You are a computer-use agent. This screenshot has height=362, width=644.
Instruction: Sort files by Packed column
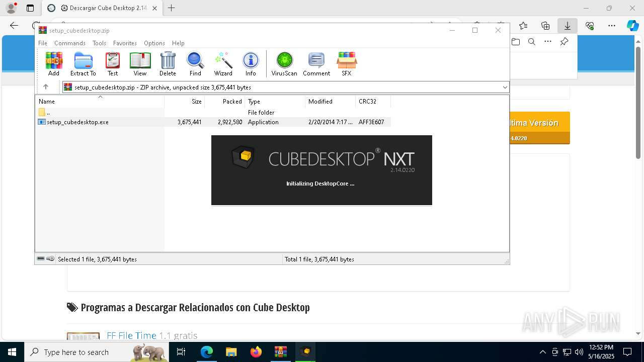click(225, 101)
